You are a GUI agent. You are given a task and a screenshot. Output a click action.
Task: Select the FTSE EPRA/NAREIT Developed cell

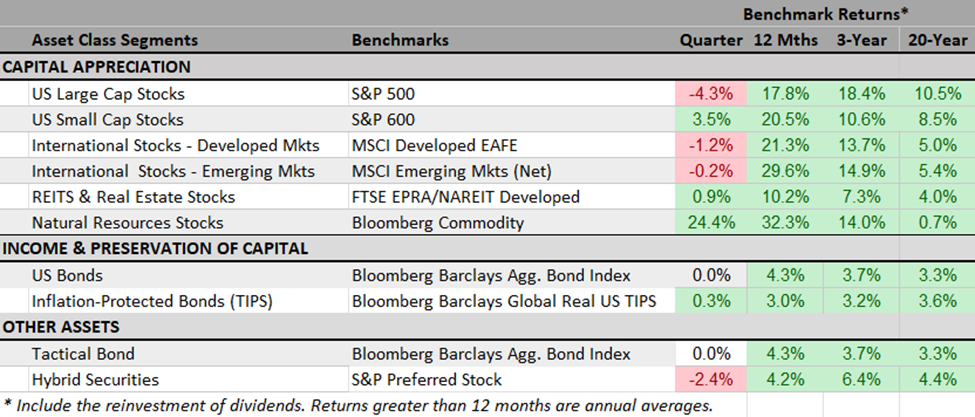tap(466, 197)
